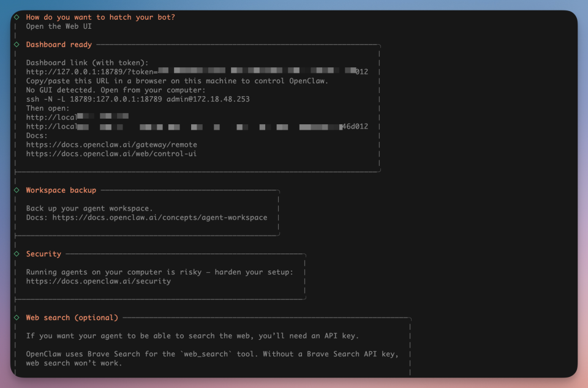Click the 'Open the Web UI' answer text
This screenshot has width=588, height=388.
tap(59, 26)
